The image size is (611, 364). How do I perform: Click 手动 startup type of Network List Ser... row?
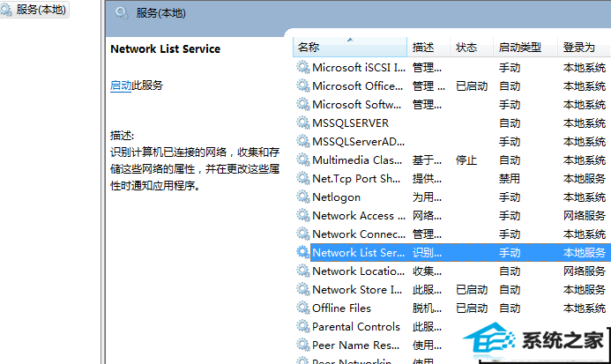[x=510, y=253]
